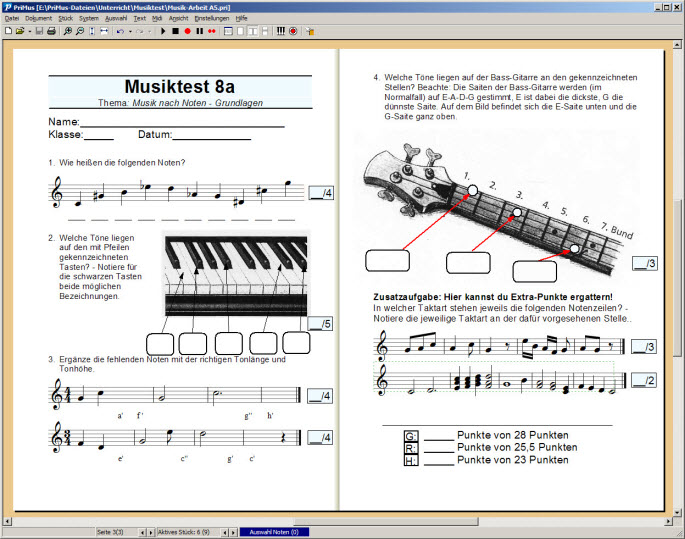Click the Print icon in toolbar
The height and width of the screenshot is (539, 685).
pos(51,31)
